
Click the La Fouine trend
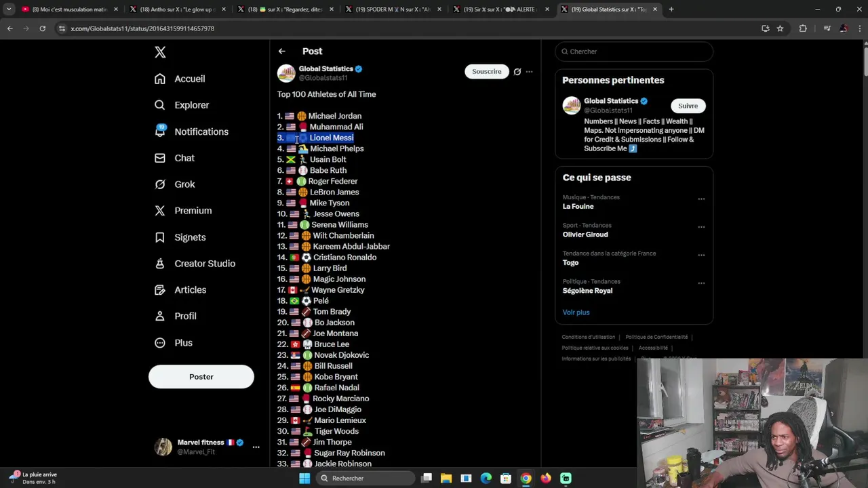[578, 207]
